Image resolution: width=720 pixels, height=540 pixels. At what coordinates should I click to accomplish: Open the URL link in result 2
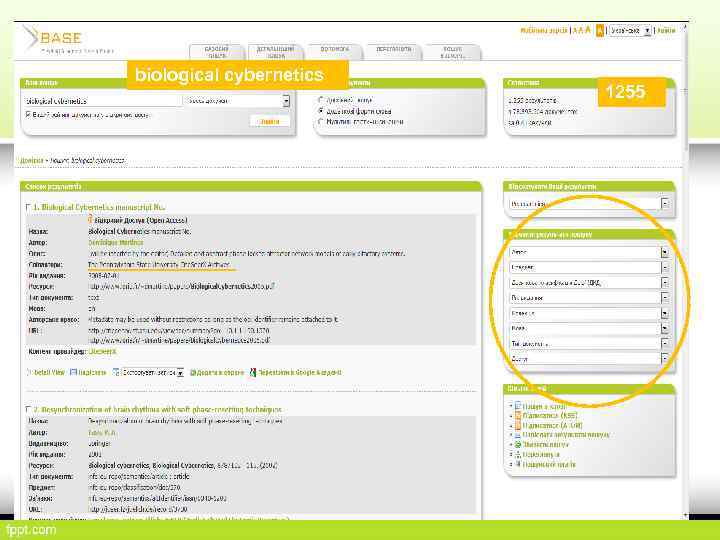[137, 509]
